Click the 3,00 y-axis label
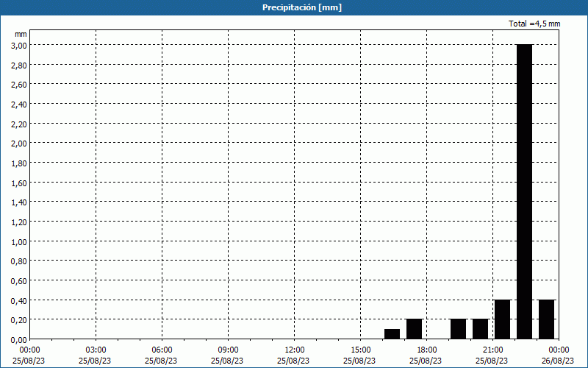The image size is (588, 368). point(19,46)
